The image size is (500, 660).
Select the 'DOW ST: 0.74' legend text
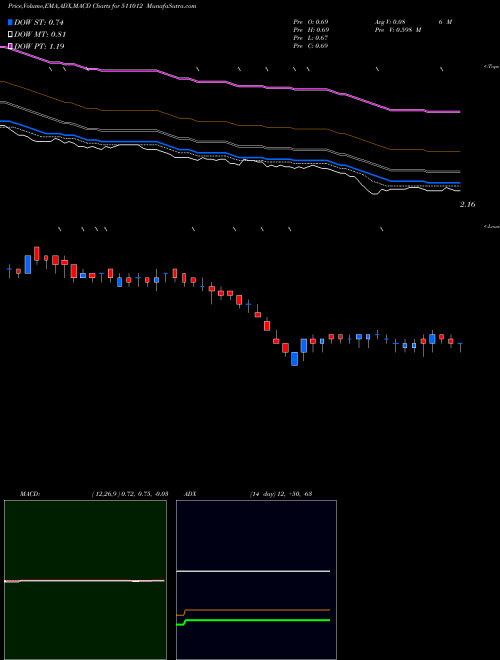pyautogui.click(x=39, y=22)
